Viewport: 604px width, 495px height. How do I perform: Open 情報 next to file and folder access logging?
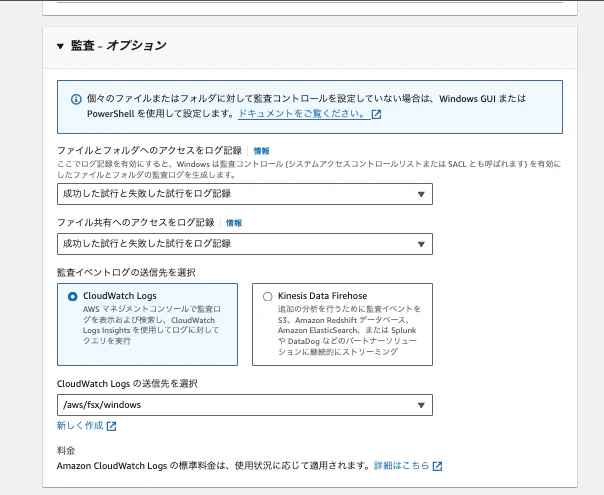(x=262, y=151)
